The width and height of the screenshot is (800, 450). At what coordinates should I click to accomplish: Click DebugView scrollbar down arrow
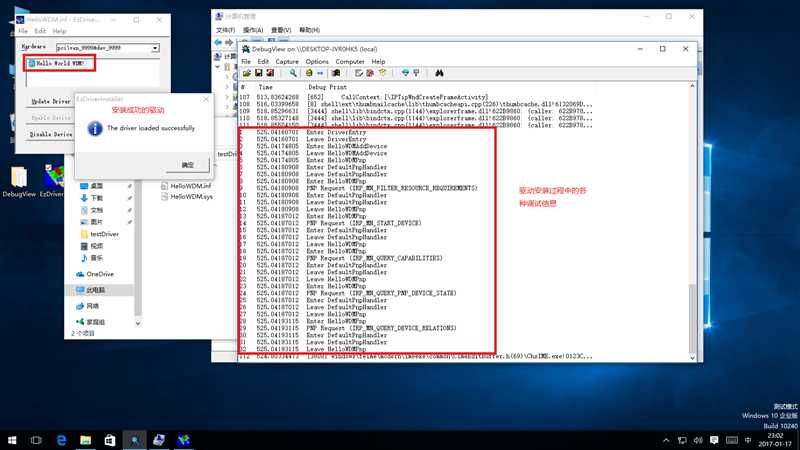692,358
